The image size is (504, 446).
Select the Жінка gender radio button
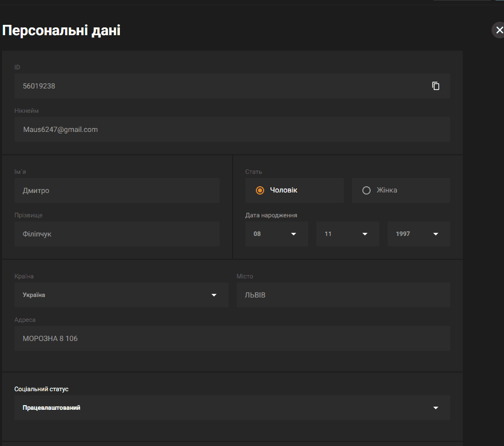(366, 190)
